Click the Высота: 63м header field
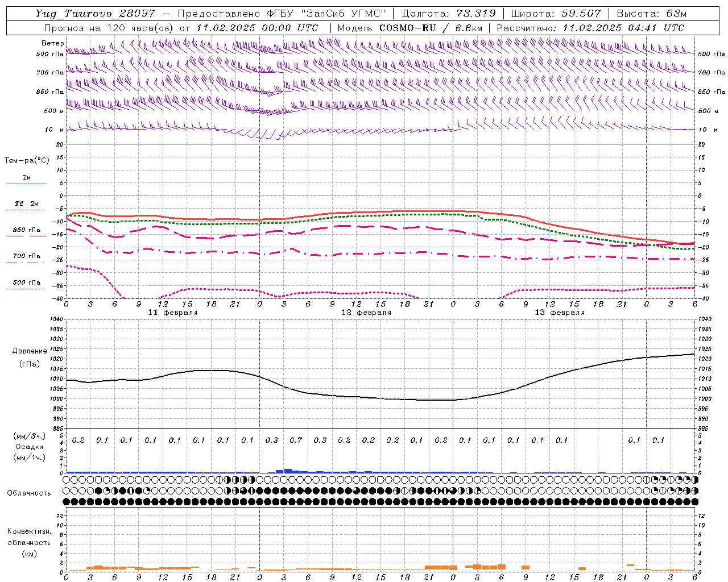728x582 pixels. 652,14
